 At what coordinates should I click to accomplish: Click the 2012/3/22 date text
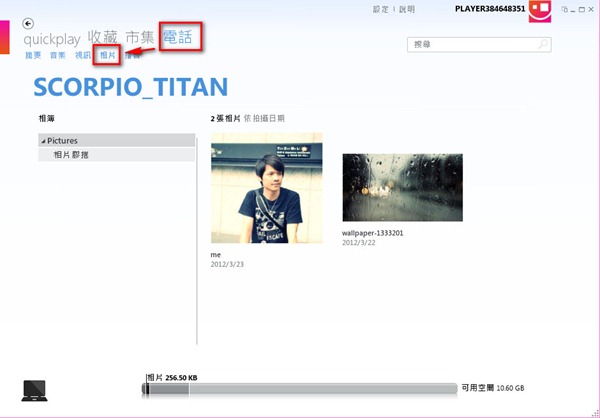click(x=359, y=243)
